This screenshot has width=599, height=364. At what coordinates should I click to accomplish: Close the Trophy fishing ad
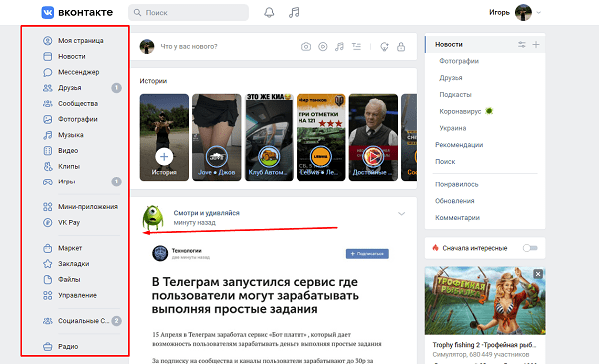click(538, 274)
